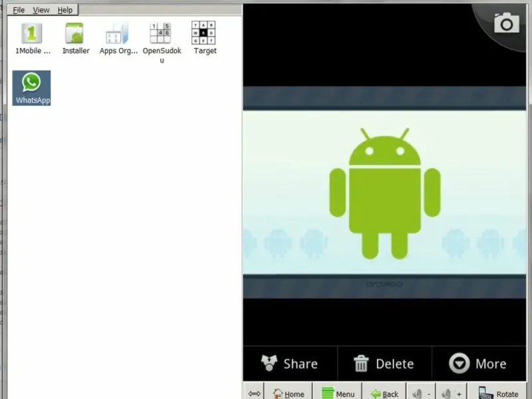This screenshot has width=532, height=399.
Task: Open the View menu
Action: 41,10
